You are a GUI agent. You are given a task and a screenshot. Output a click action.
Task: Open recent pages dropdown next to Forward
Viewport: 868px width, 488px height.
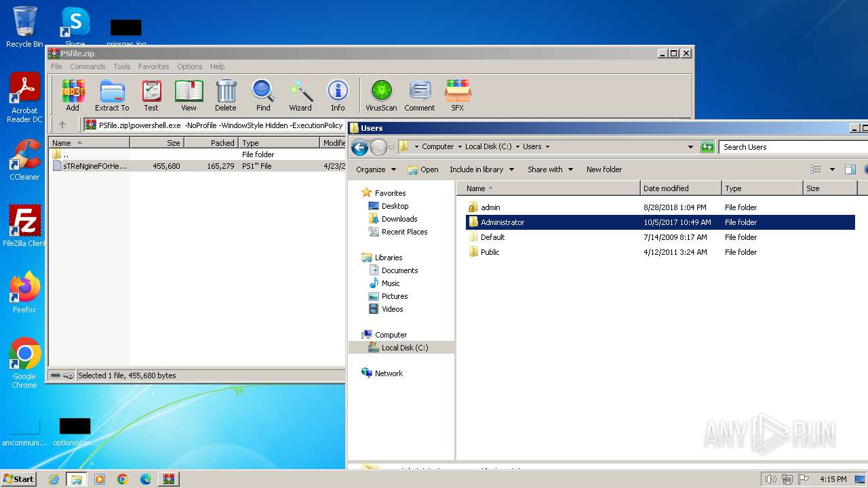391,147
